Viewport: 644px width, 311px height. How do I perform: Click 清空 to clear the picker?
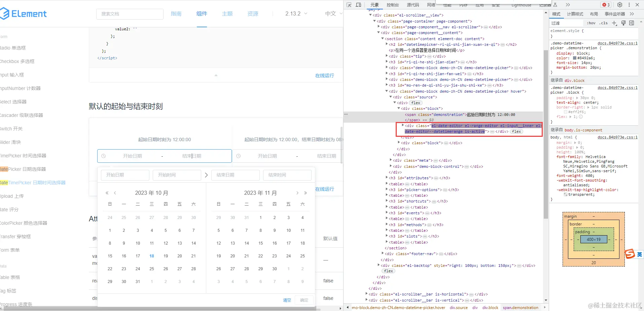click(287, 300)
